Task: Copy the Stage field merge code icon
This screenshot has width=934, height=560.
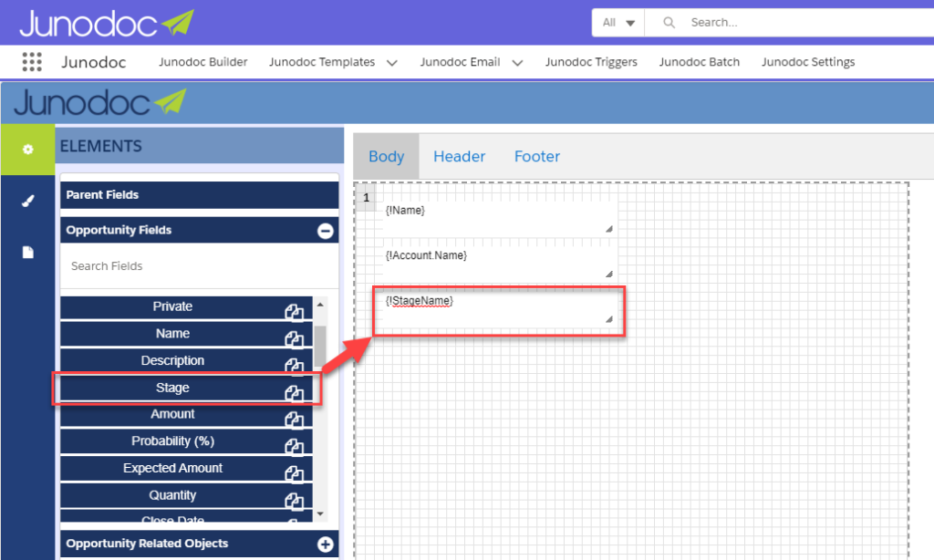Action: click(294, 393)
